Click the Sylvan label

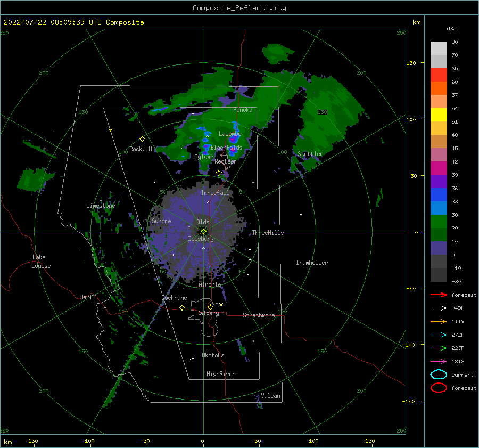(204, 157)
